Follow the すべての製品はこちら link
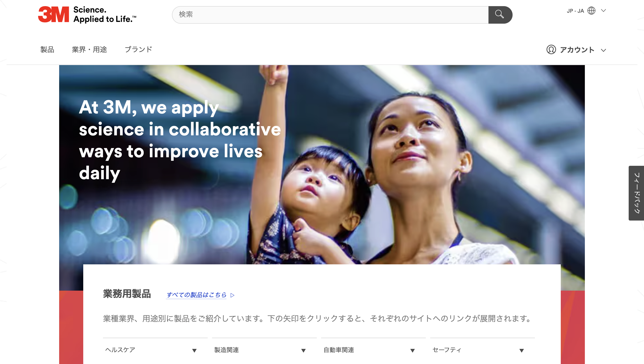Image resolution: width=644 pixels, height=364 pixels. (196, 295)
